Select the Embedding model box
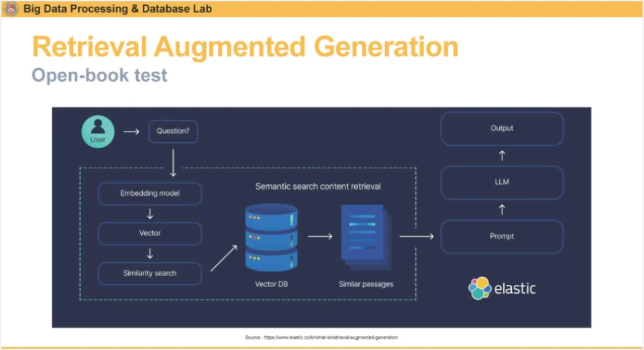This screenshot has height=350, width=644. click(150, 193)
